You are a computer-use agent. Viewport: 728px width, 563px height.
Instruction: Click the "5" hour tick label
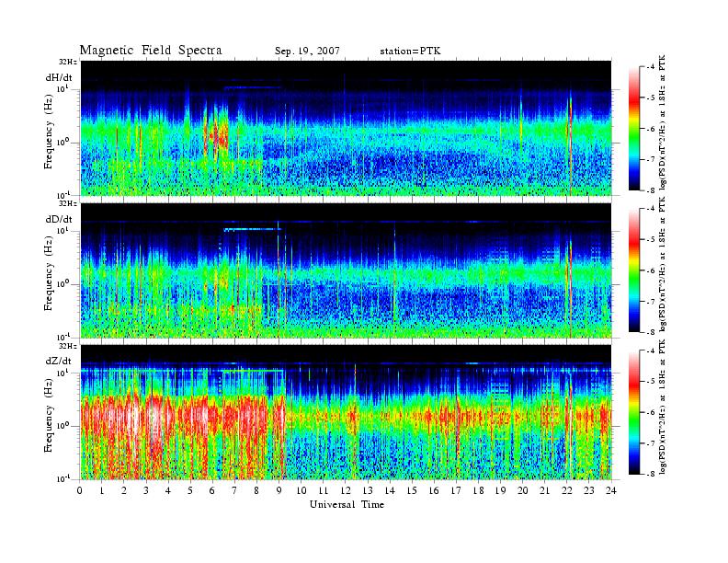190,490
